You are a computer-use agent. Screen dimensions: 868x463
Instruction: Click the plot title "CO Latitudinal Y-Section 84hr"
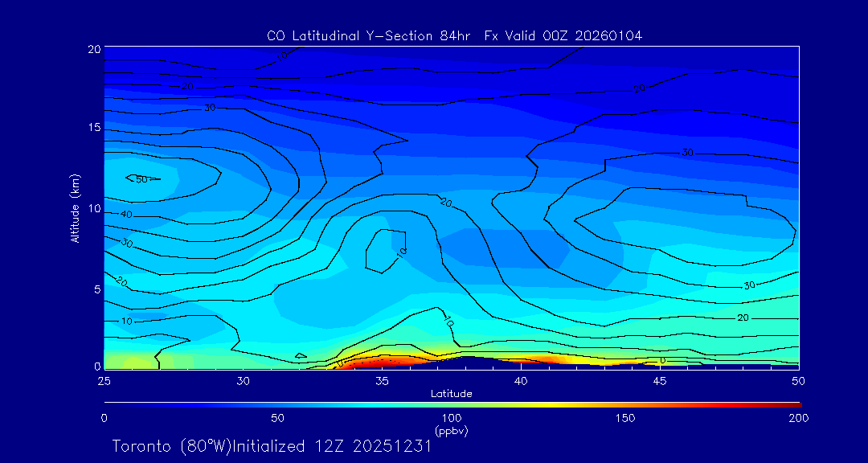pyautogui.click(x=369, y=36)
